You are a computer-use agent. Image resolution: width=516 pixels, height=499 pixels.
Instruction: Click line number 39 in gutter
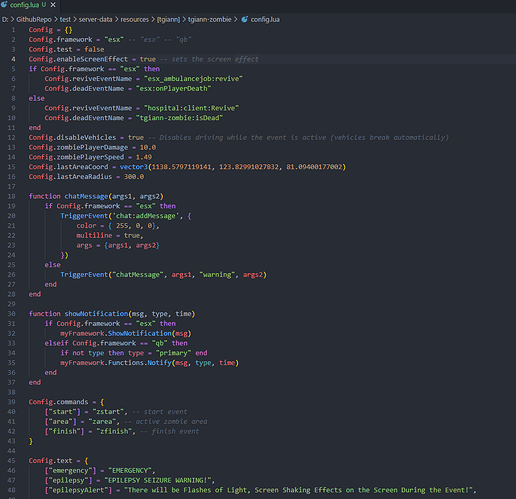tap(11, 402)
